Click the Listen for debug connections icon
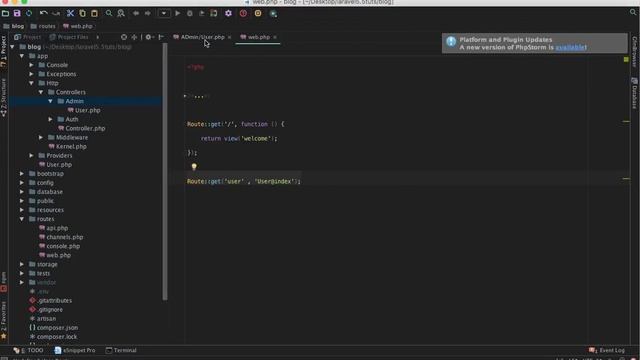 [x=214, y=13]
